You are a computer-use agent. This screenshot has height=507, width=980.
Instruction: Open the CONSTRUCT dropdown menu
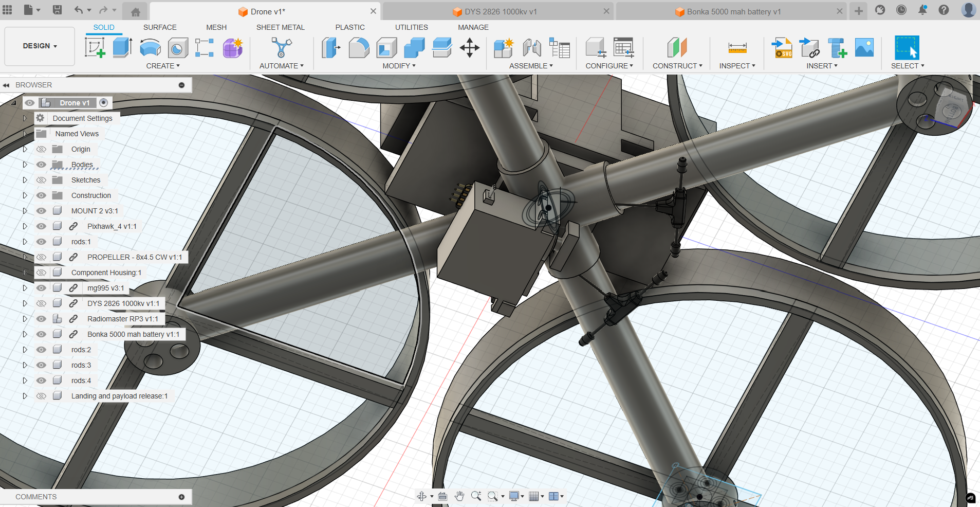pyautogui.click(x=677, y=66)
